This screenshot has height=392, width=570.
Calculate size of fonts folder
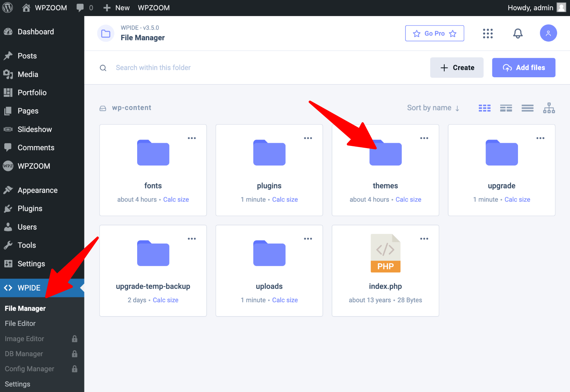176,199
